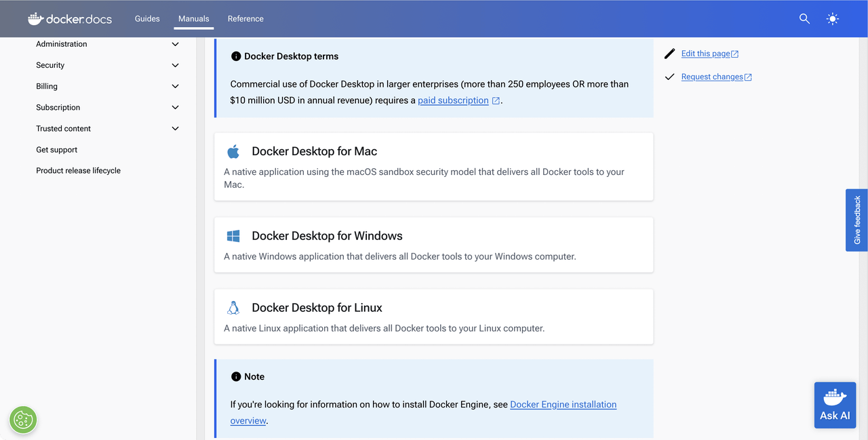Expand the Trusted content chevron
This screenshot has width=868, height=440.
(x=175, y=128)
